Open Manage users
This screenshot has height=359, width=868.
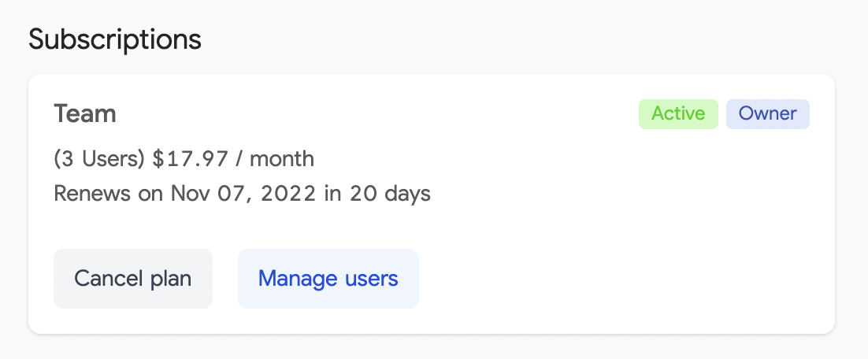click(328, 279)
